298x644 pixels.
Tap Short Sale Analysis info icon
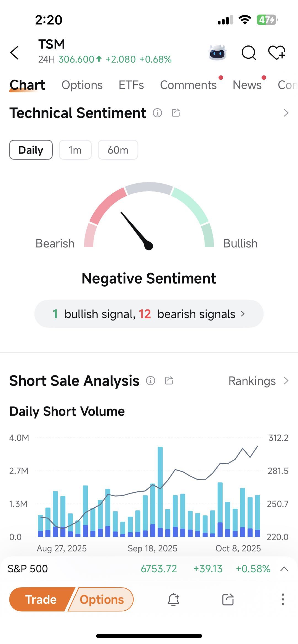click(150, 381)
